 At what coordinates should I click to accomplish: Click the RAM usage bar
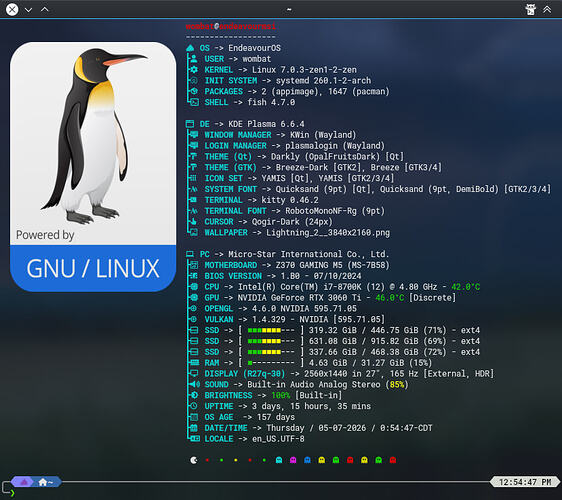pyautogui.click(x=271, y=363)
